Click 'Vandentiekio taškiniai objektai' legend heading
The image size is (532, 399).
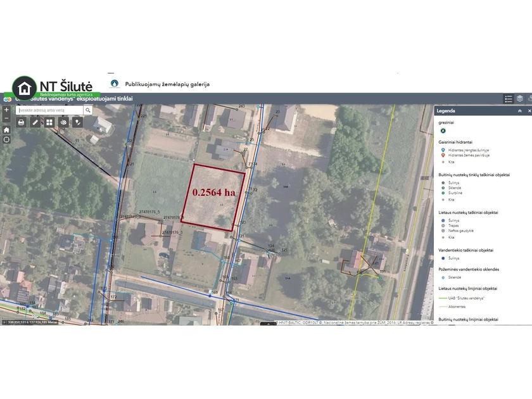pos(466,250)
